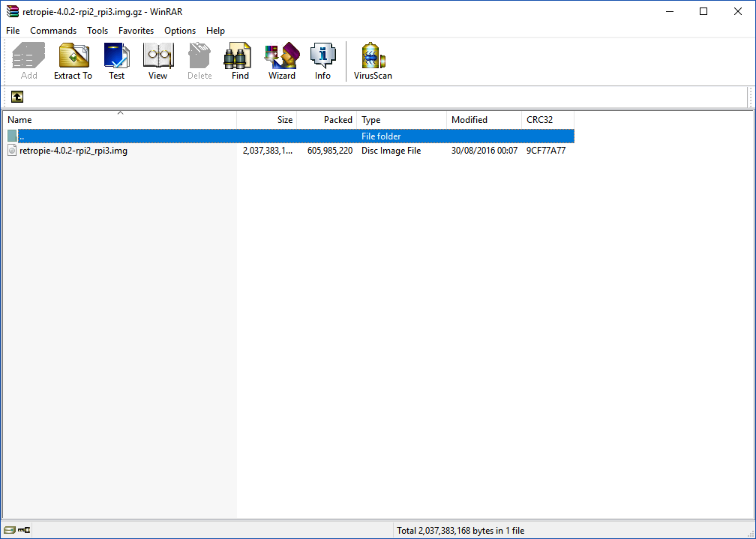The image size is (756, 539).
Task: Open the Commands menu
Action: [53, 31]
